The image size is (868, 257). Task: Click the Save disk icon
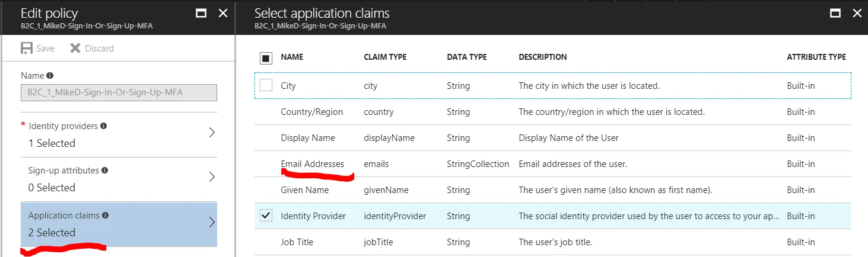tap(27, 49)
